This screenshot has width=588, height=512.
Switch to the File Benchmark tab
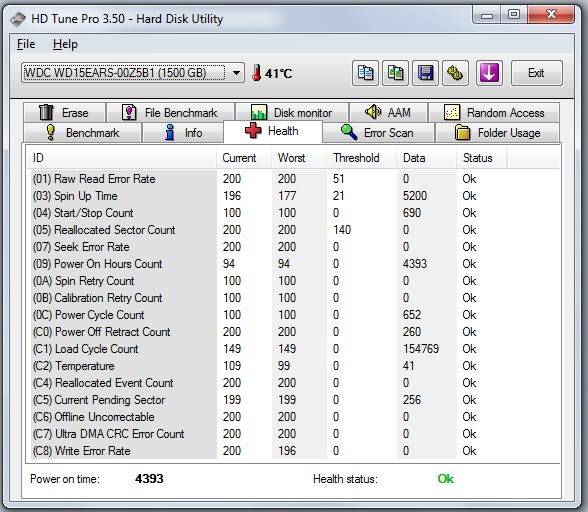pos(170,113)
